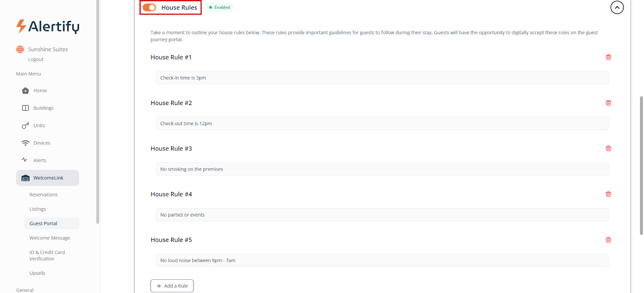Collapse the House Rules section chevron

[617, 7]
